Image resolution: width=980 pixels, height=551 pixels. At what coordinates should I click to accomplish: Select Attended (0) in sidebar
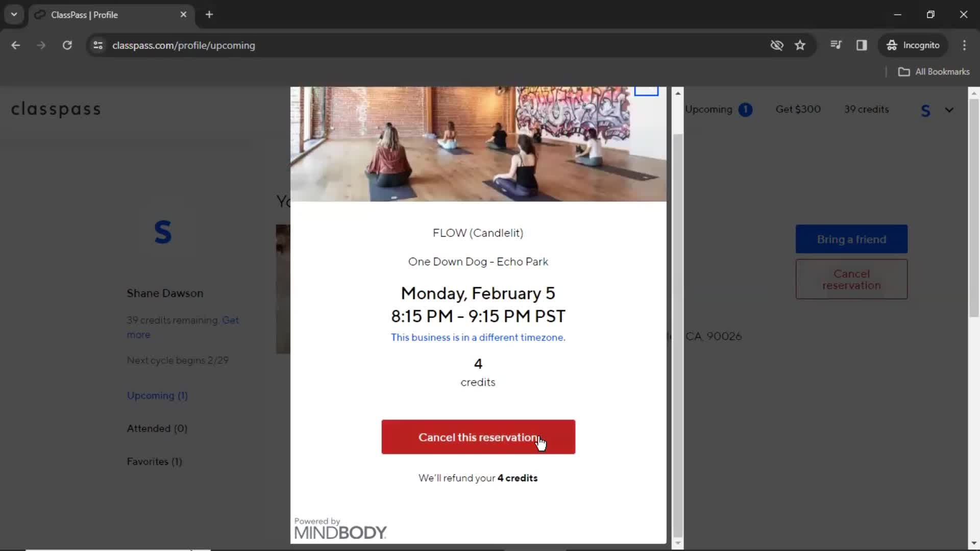pyautogui.click(x=157, y=429)
